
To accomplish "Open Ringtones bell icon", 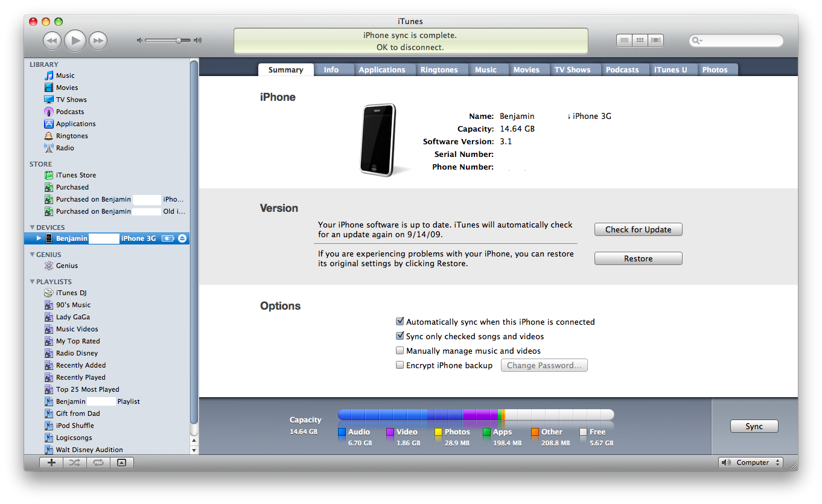I will pyautogui.click(x=49, y=136).
